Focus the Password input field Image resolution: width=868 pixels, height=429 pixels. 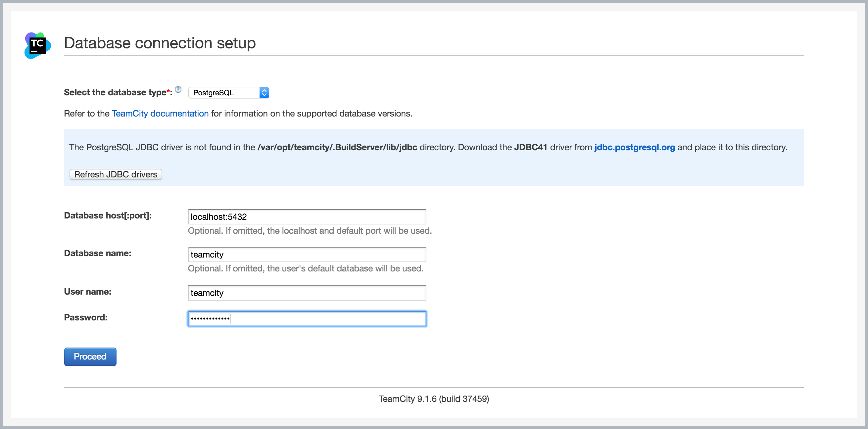307,318
